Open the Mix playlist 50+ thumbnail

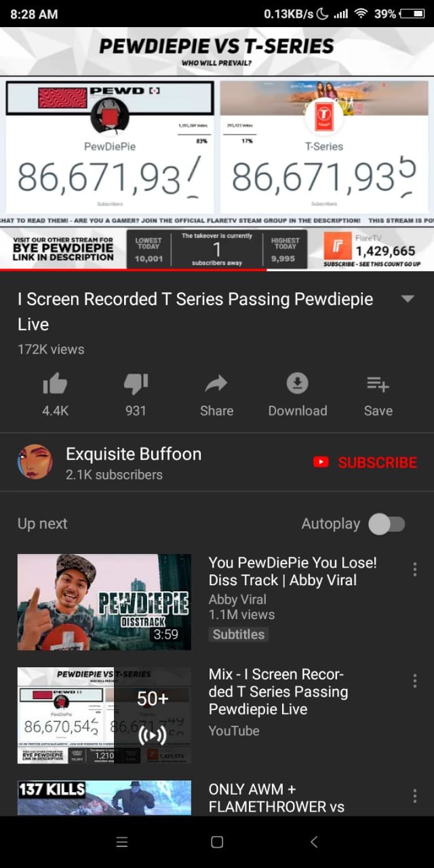click(104, 715)
